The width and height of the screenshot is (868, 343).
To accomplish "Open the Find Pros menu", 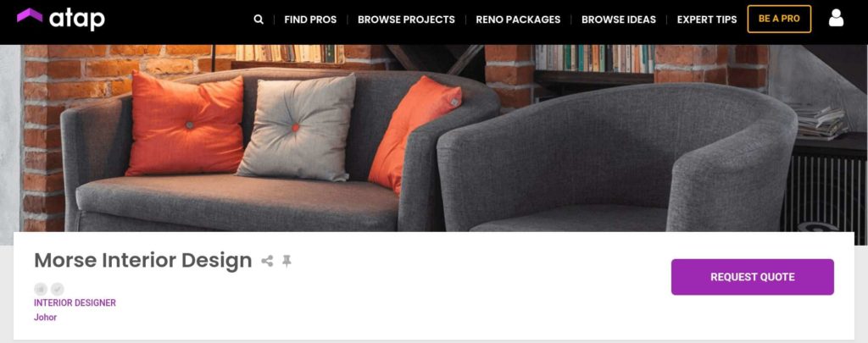I will 310,19.
